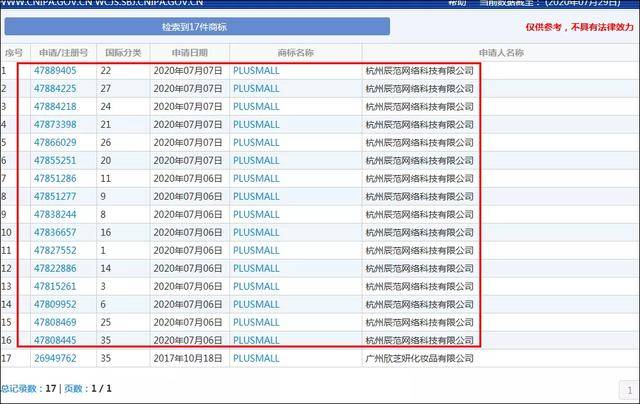Click the 申请人名称 column header
The image size is (640, 404).
point(501,53)
